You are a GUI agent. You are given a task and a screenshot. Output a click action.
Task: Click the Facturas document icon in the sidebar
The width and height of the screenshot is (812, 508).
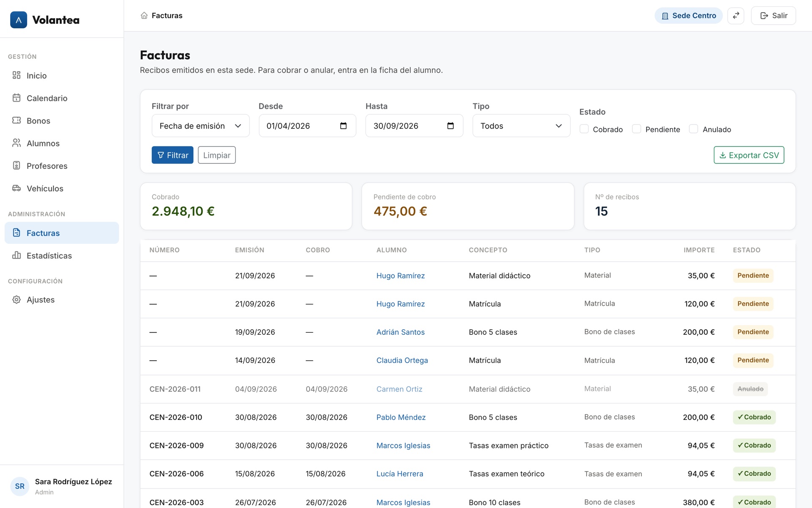click(x=16, y=233)
